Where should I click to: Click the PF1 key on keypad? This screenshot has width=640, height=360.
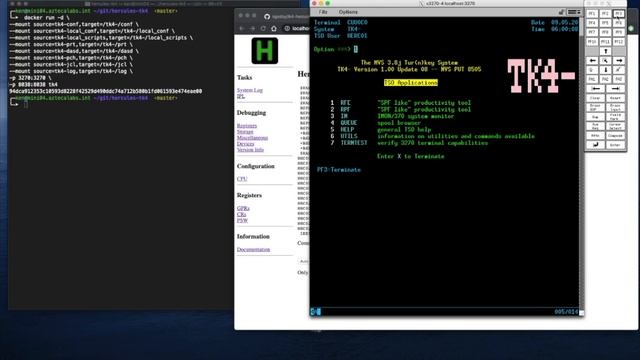coord(592,14)
